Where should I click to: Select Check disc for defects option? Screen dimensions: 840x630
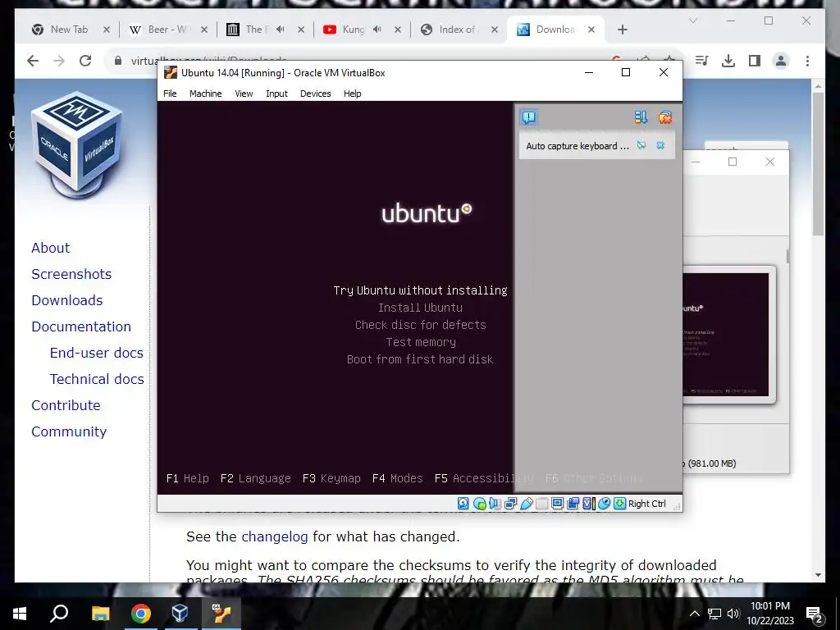420,325
